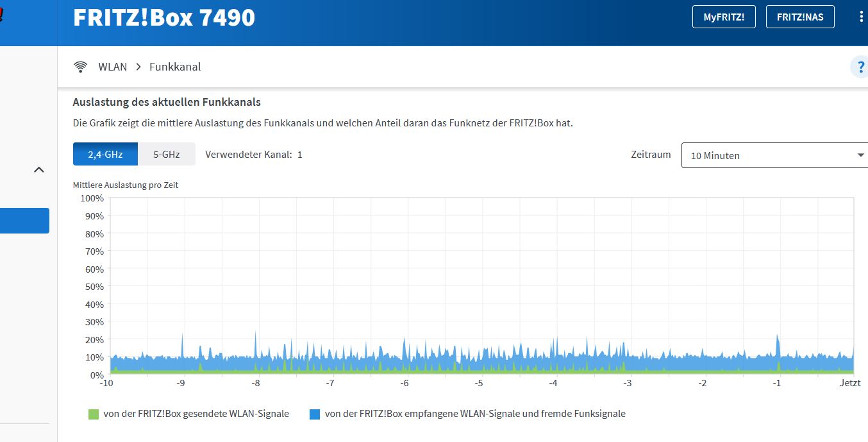Switch to the 2,4-GHz tab
The image size is (868, 442).
[105, 155]
